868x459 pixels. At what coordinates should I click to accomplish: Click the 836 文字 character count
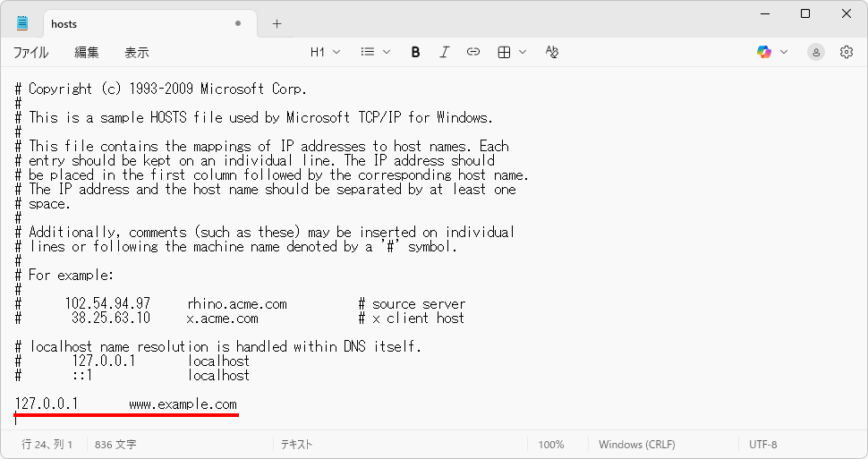pyautogui.click(x=115, y=444)
